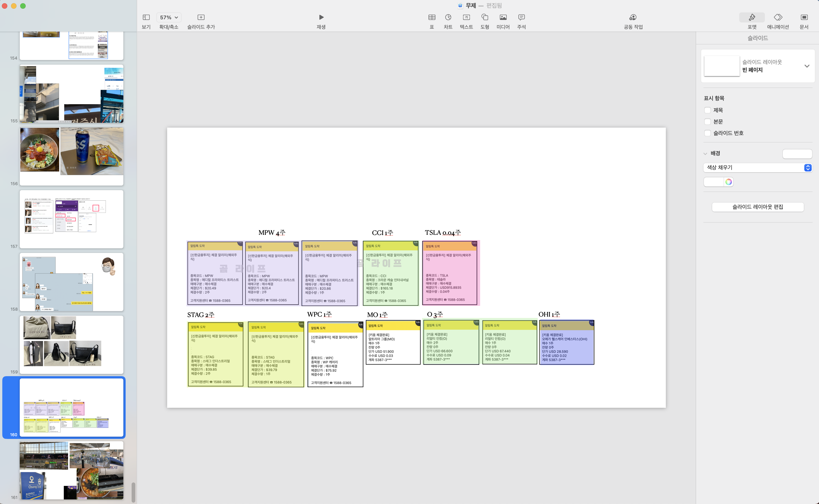Select slide 154 thumbnail

(71, 46)
